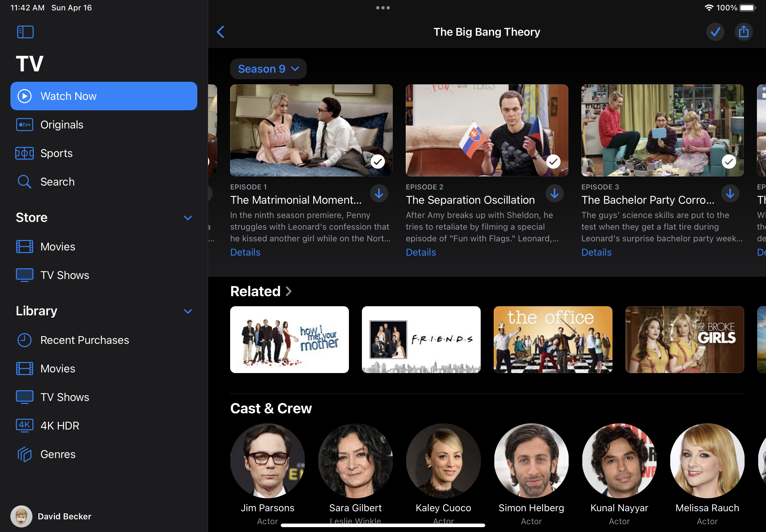Open Details for Episode 3
This screenshot has height=532, width=766.
coord(596,252)
